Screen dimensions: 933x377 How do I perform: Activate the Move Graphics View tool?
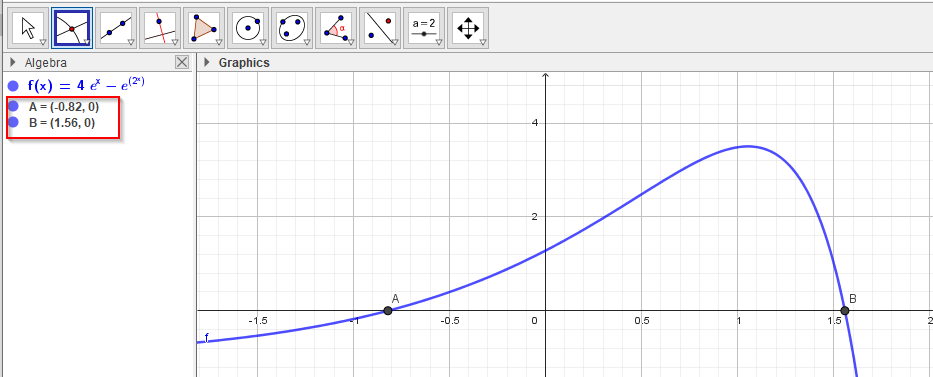click(x=468, y=28)
